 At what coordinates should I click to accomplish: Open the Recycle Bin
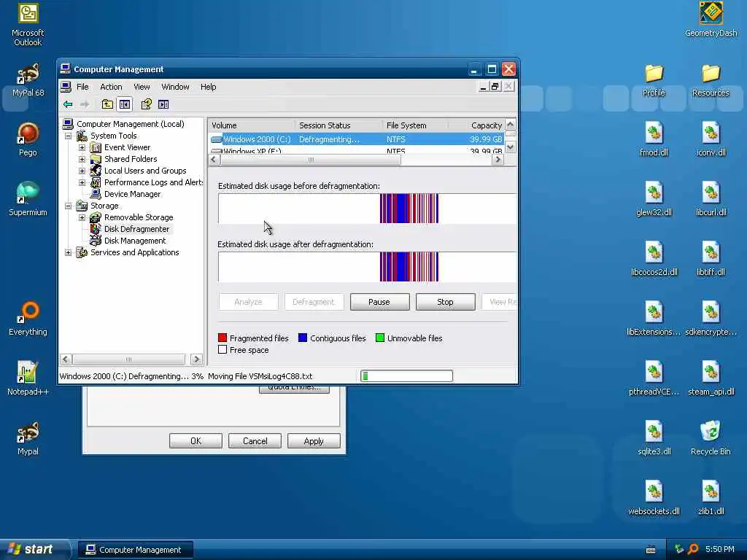[x=711, y=438]
